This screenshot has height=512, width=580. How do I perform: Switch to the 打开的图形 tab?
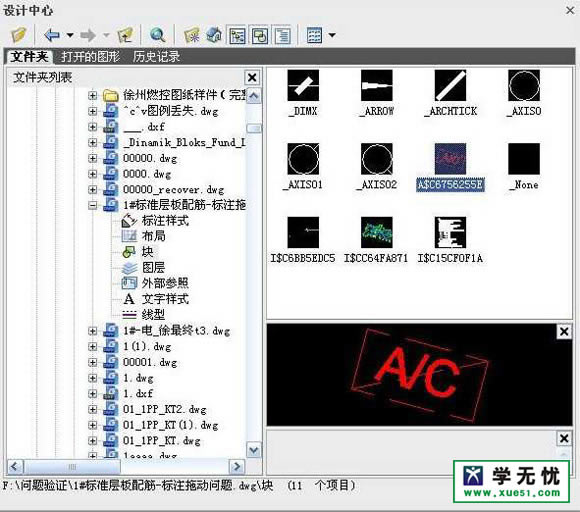(90, 57)
